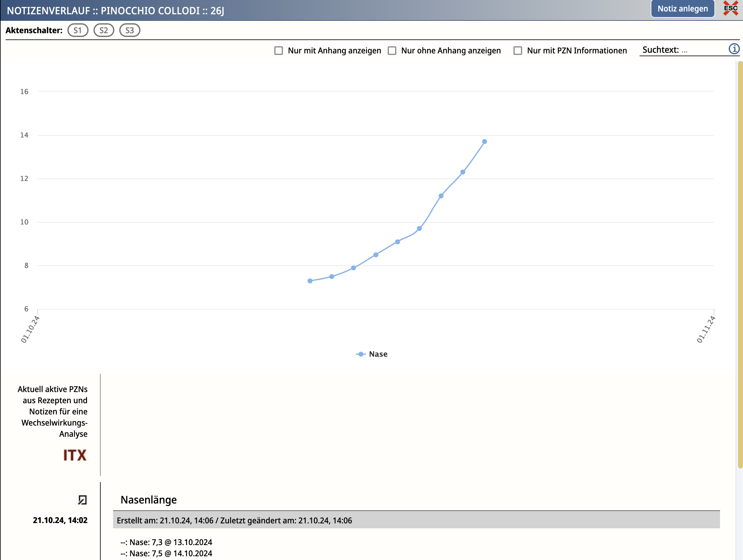Select the Nase data point near 11.2

pyautogui.click(x=441, y=196)
